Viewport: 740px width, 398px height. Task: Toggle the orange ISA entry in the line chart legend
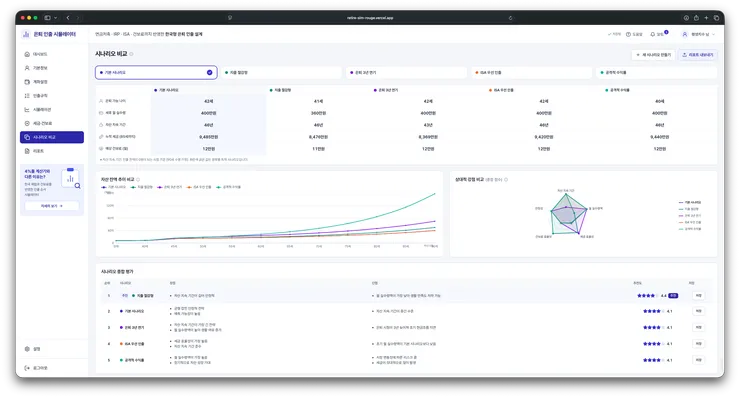[199, 187]
